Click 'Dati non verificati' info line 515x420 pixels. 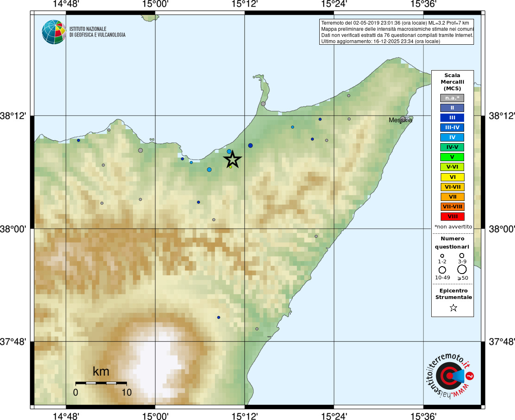397,35
